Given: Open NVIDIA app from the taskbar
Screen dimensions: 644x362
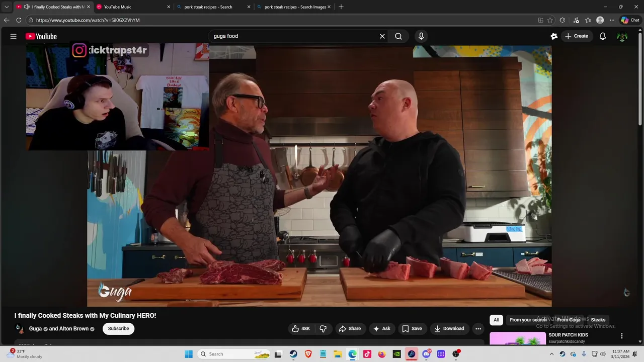Looking at the screenshot, I should 396,354.
